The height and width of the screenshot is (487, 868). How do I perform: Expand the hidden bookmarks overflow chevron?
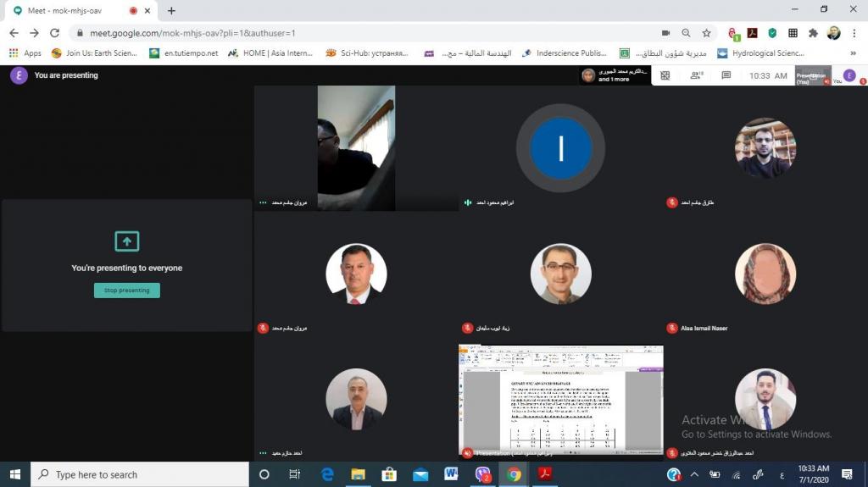[x=853, y=53]
